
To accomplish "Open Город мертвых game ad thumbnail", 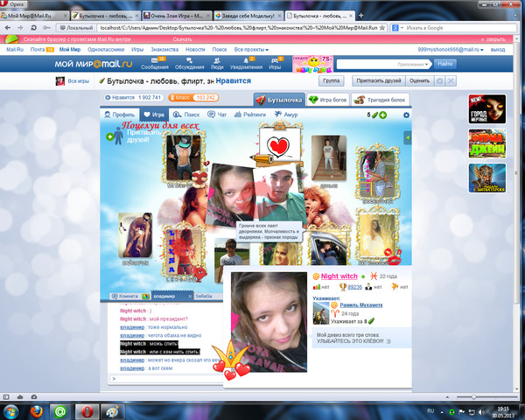I will (487, 108).
